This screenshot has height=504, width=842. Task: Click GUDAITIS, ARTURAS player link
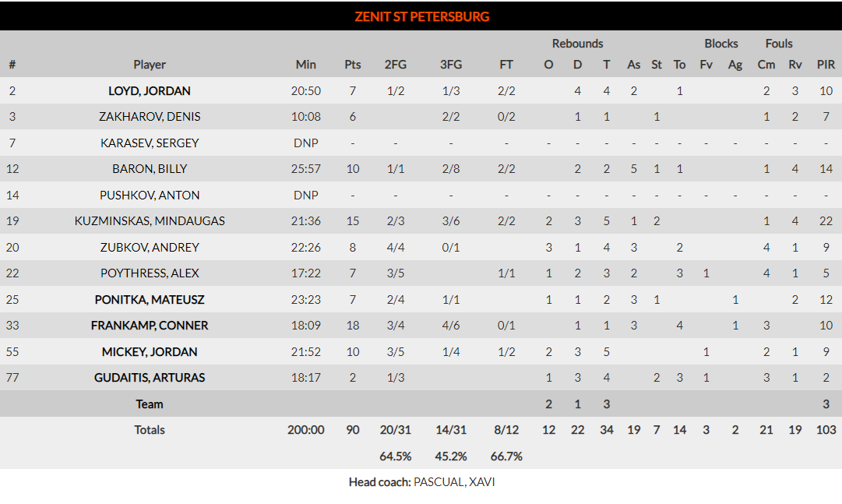(x=150, y=378)
